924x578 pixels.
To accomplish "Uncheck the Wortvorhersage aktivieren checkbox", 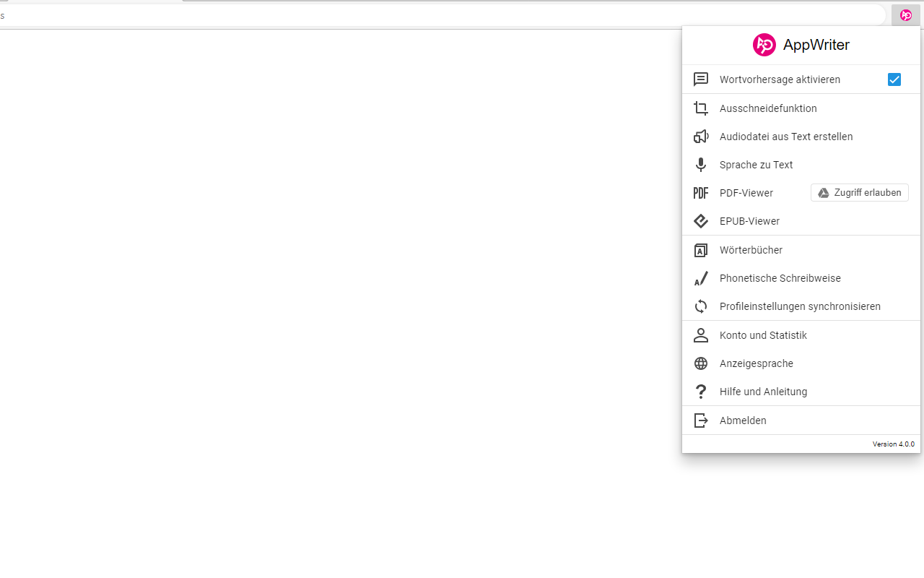I will click(894, 79).
